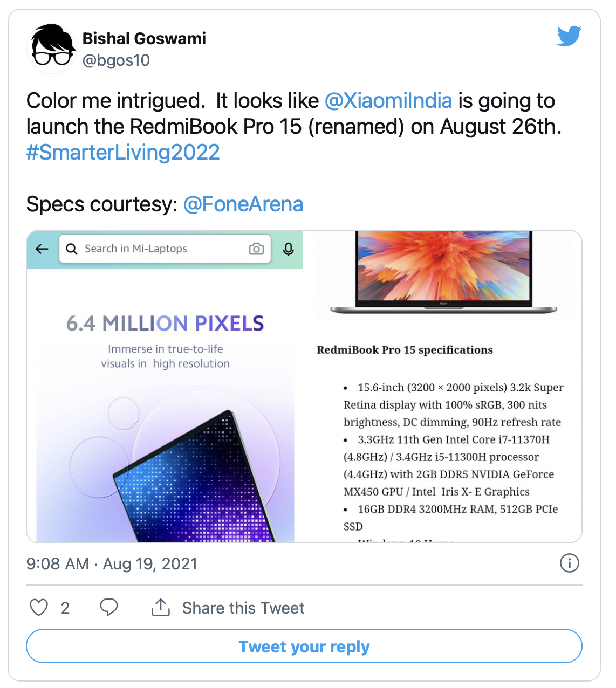Open the tweet info circle icon
The width and height of the screenshot is (616, 688).
coord(570,563)
